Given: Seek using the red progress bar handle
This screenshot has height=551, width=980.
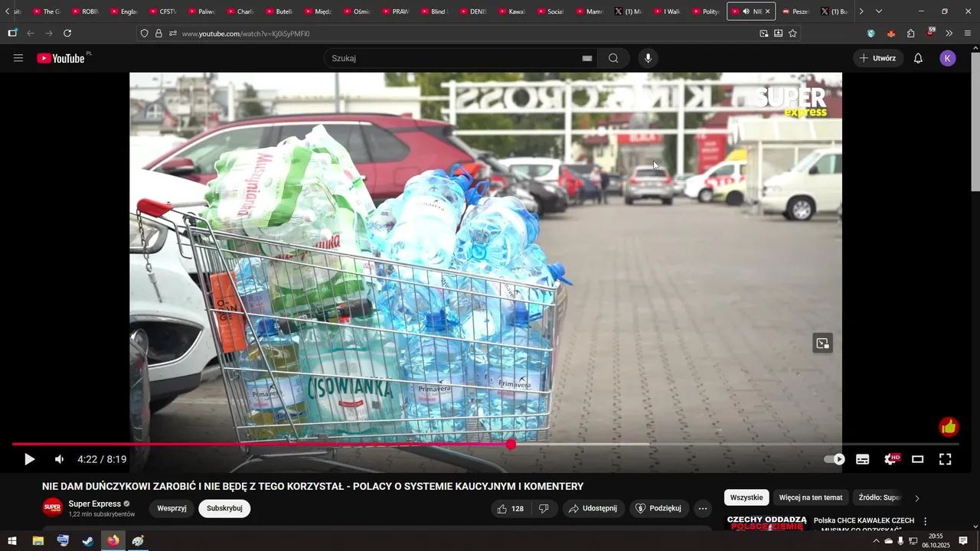Looking at the screenshot, I should [x=511, y=444].
